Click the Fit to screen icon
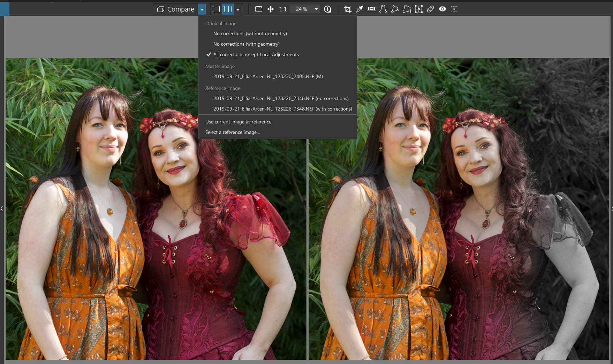The width and height of the screenshot is (613, 364). click(258, 9)
